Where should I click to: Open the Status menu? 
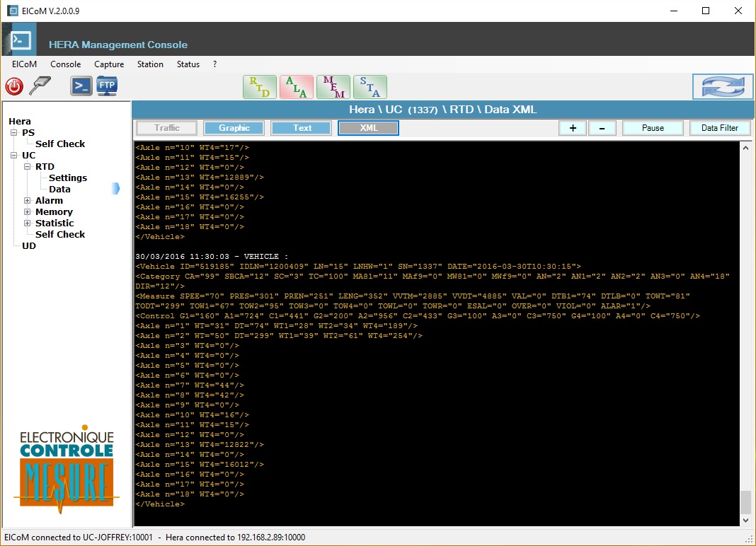188,64
